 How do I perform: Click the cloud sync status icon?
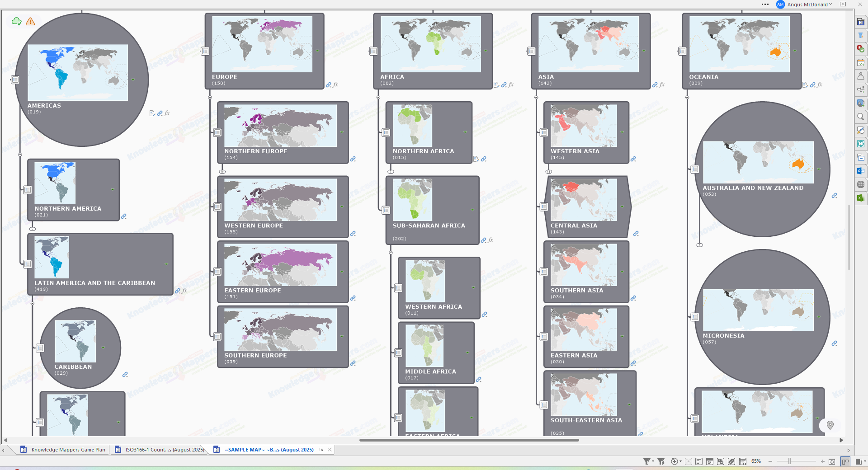click(x=17, y=21)
